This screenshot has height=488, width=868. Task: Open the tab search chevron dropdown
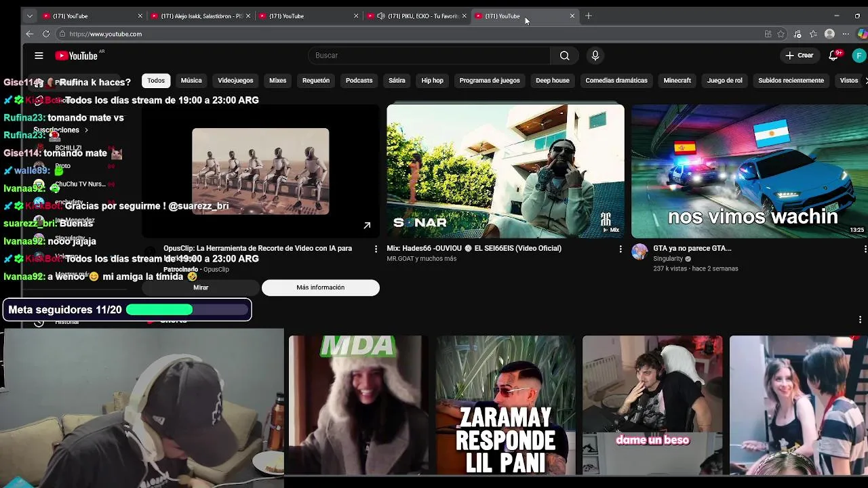click(x=29, y=16)
